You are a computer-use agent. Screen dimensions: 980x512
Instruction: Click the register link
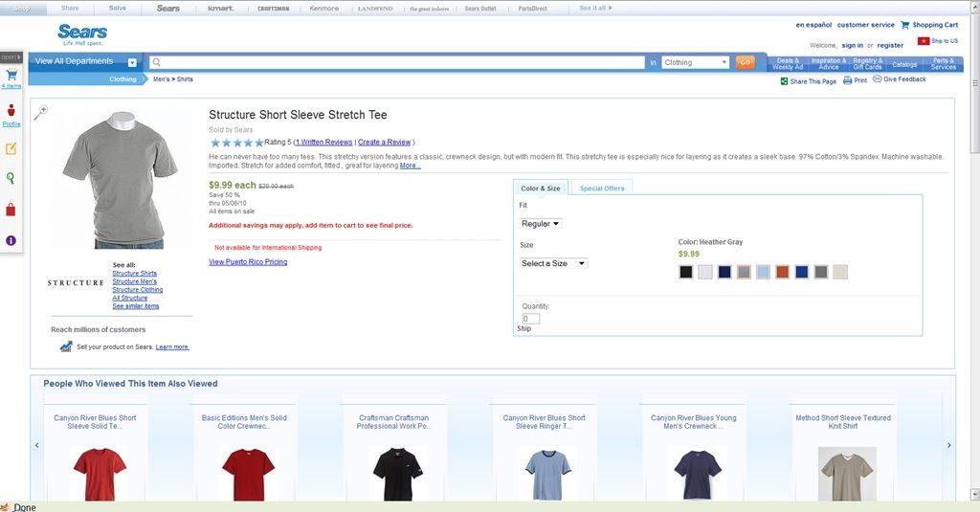pyautogui.click(x=890, y=46)
